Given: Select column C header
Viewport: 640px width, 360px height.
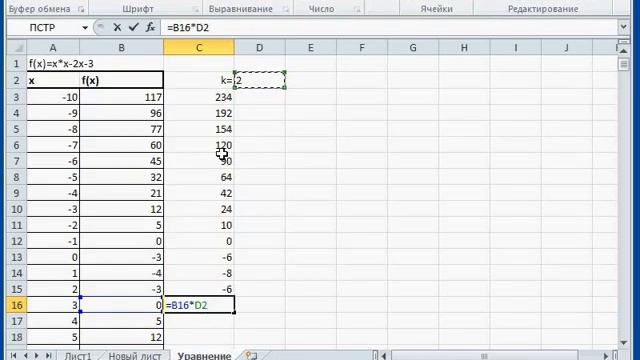Looking at the screenshot, I should [x=199, y=48].
